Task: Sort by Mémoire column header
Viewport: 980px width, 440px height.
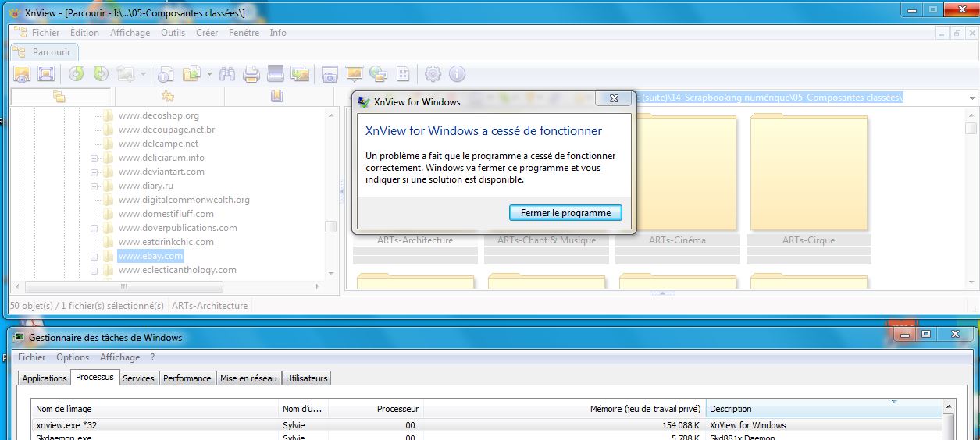Action: point(564,409)
